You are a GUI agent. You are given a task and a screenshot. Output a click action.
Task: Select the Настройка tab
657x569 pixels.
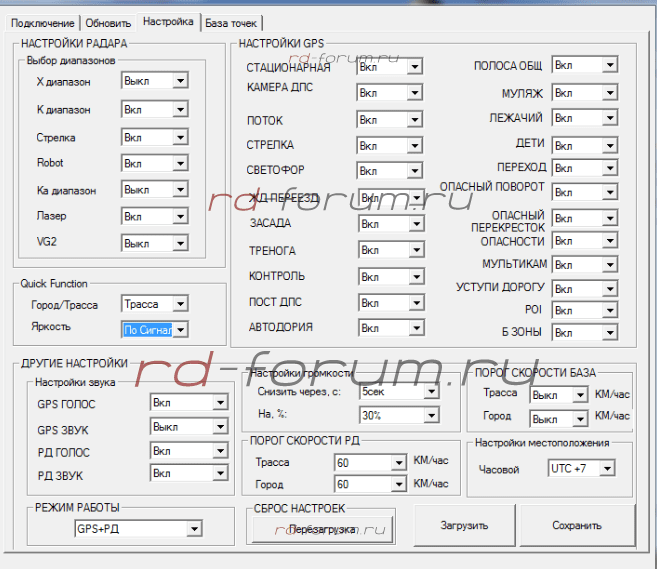coord(168,21)
